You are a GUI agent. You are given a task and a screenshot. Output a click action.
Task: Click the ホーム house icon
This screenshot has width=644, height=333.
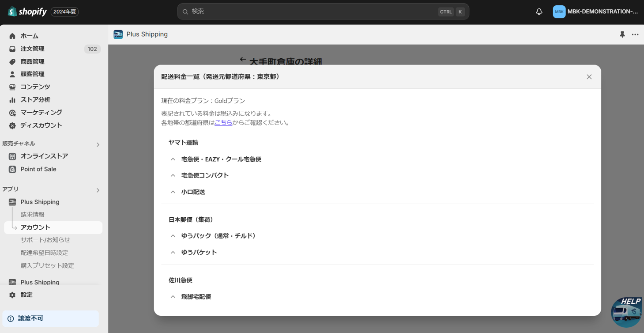12,36
